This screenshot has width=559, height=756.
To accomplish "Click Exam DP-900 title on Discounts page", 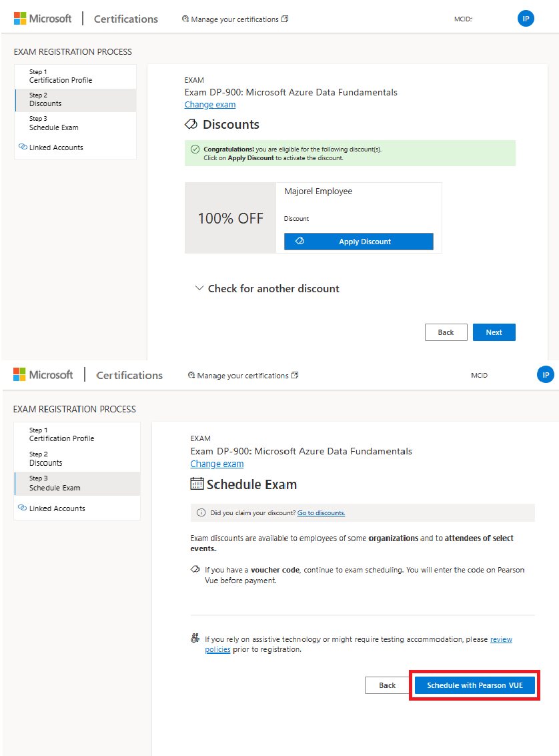I will (x=291, y=92).
